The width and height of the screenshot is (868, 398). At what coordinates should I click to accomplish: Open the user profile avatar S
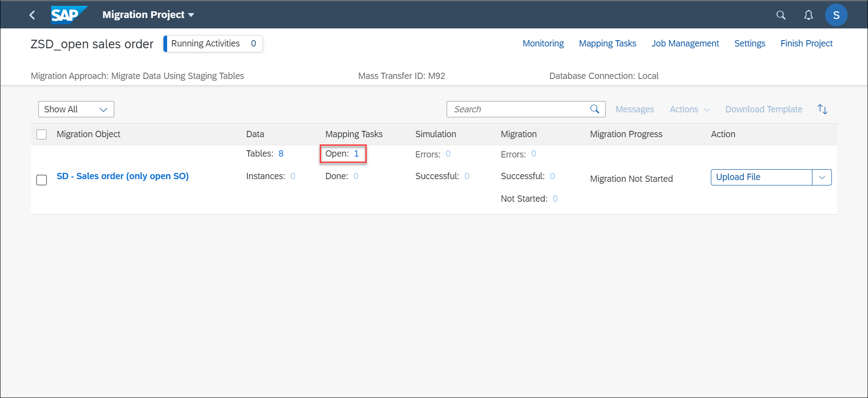(x=836, y=15)
